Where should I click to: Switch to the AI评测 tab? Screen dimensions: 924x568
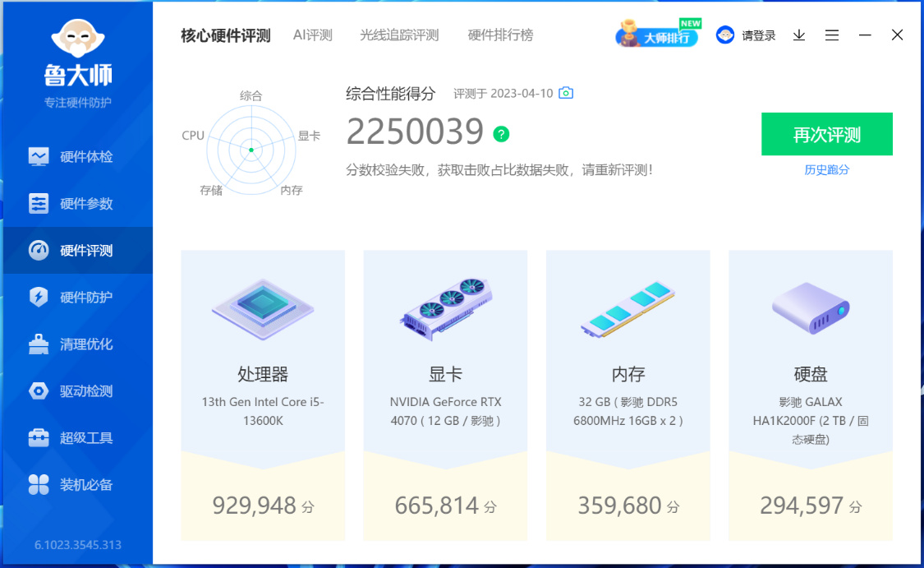313,35
